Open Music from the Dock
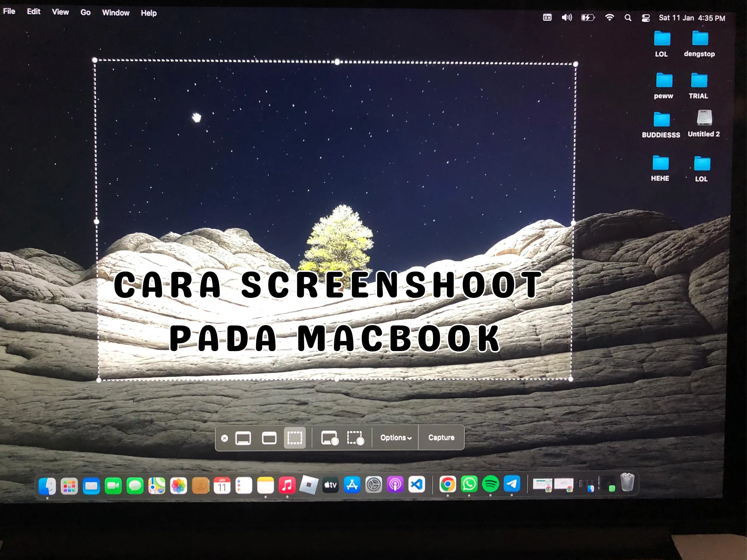The image size is (747, 560). click(x=287, y=485)
